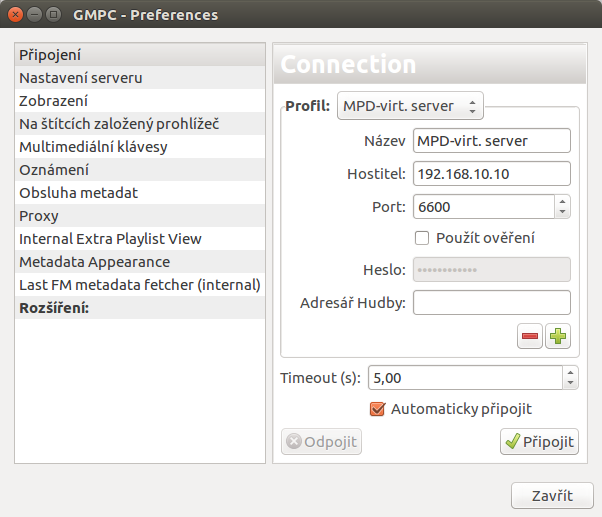Uncheck Automaticky připojit checkbox
The width and height of the screenshot is (602, 517).
[377, 409]
